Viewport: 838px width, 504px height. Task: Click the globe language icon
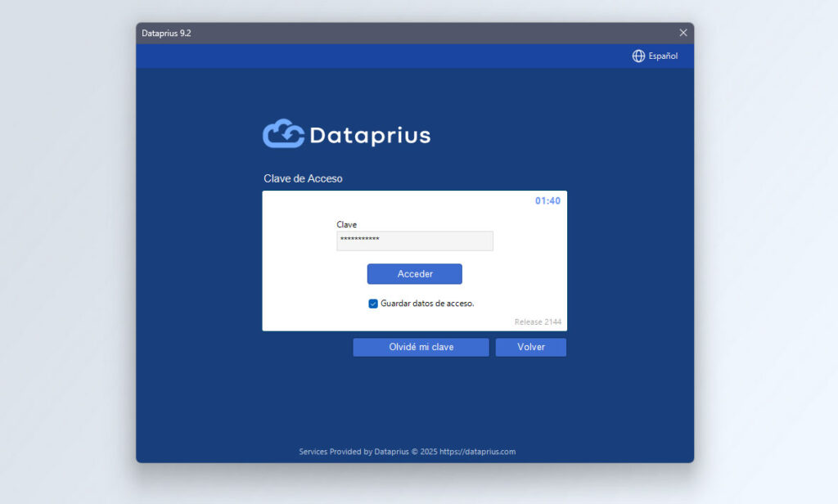pos(638,56)
